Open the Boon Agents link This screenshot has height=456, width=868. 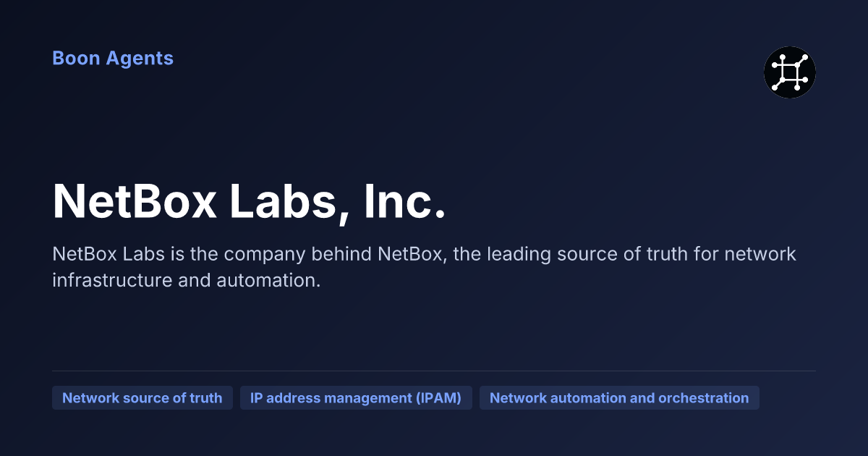(x=113, y=59)
